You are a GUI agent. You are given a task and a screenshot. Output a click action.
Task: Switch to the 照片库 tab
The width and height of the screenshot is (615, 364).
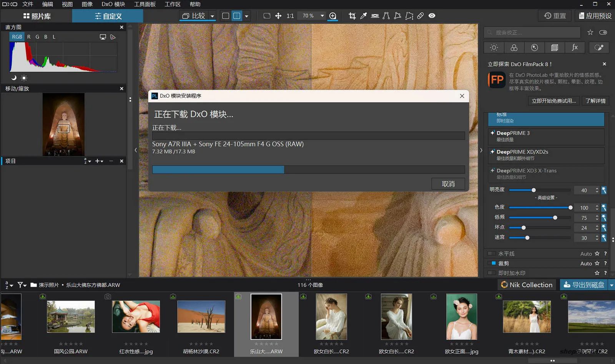pyautogui.click(x=37, y=16)
